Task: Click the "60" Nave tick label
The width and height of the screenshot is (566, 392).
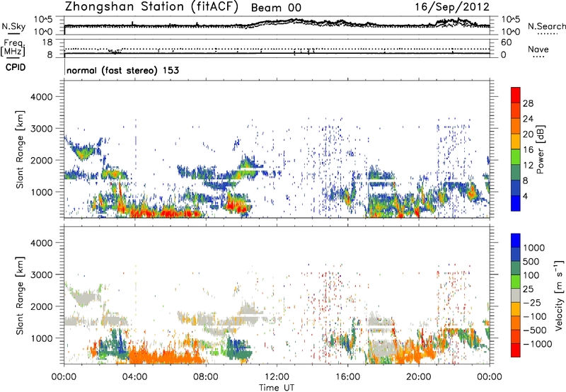Action: click(506, 42)
